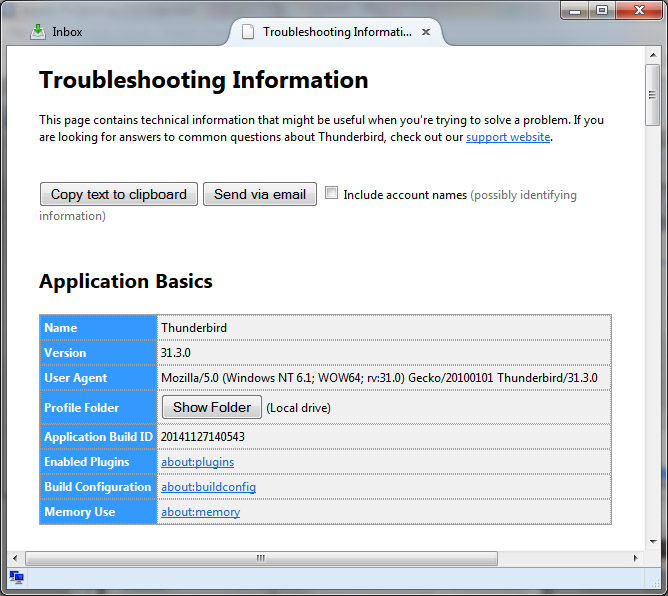Click the online status icon in status bar
Screen dimensions: 668x596
click(x=16, y=578)
